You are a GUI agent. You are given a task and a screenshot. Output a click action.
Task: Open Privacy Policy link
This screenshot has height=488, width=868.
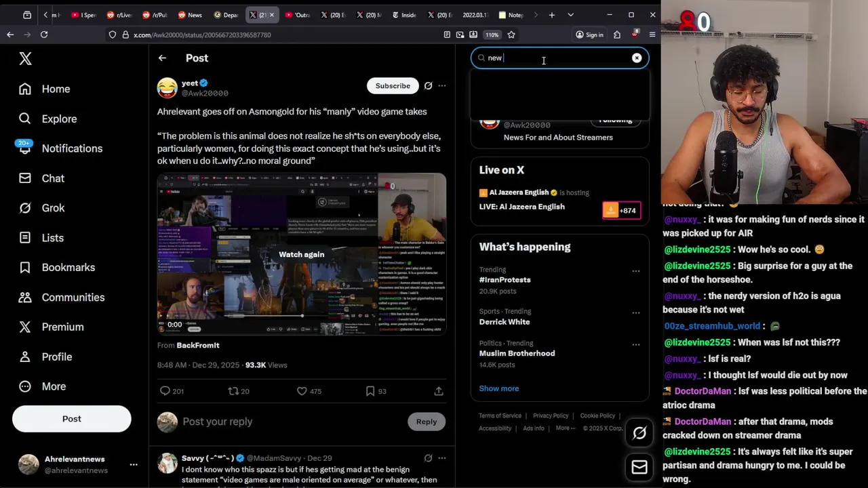coord(551,415)
